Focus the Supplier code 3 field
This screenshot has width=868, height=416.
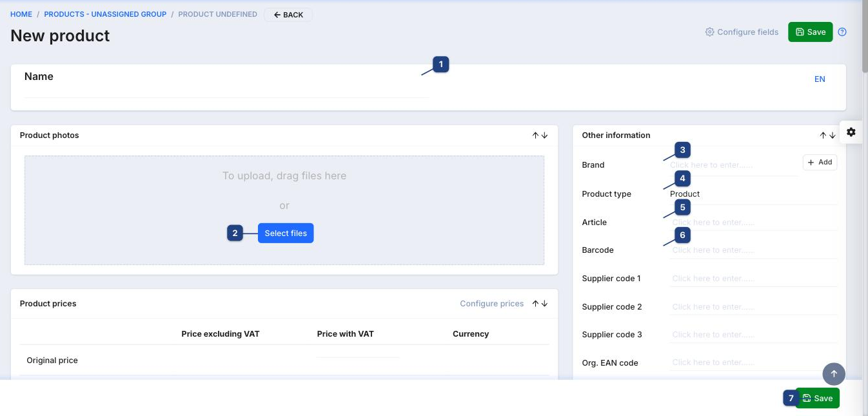753,335
